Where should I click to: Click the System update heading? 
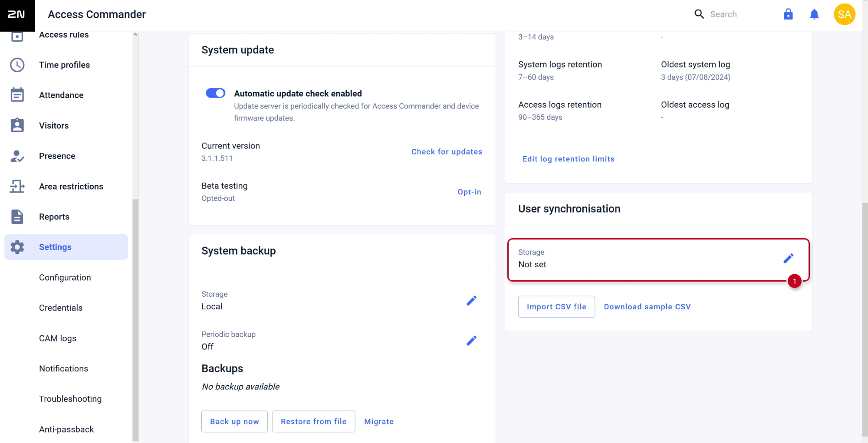237,50
